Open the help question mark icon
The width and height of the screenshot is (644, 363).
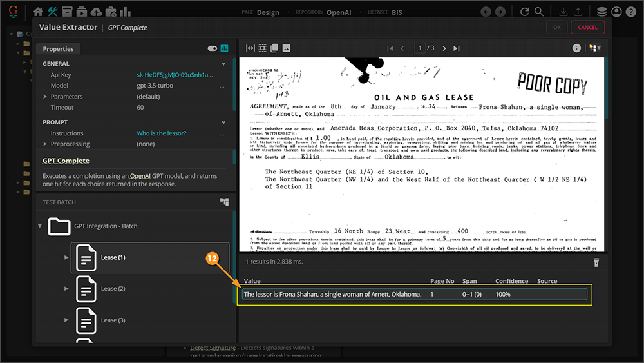(x=631, y=12)
